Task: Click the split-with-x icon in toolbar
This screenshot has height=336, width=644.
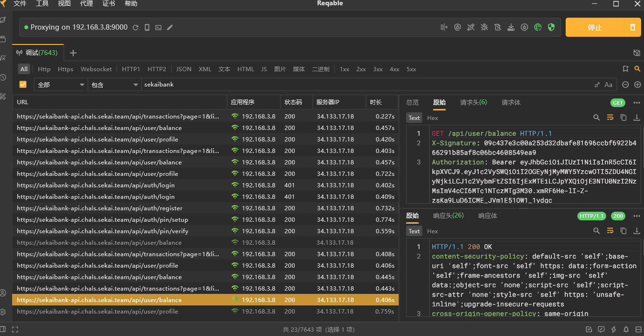Action: 444,27
